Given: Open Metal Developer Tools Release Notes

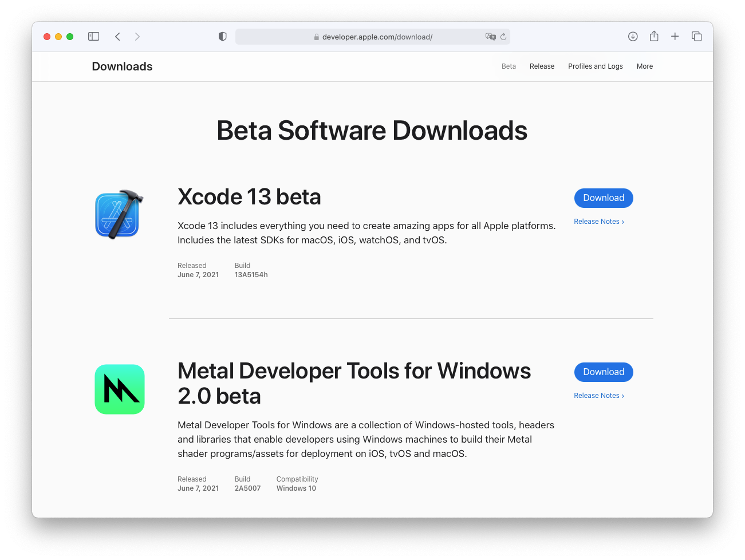Looking at the screenshot, I should (x=599, y=396).
